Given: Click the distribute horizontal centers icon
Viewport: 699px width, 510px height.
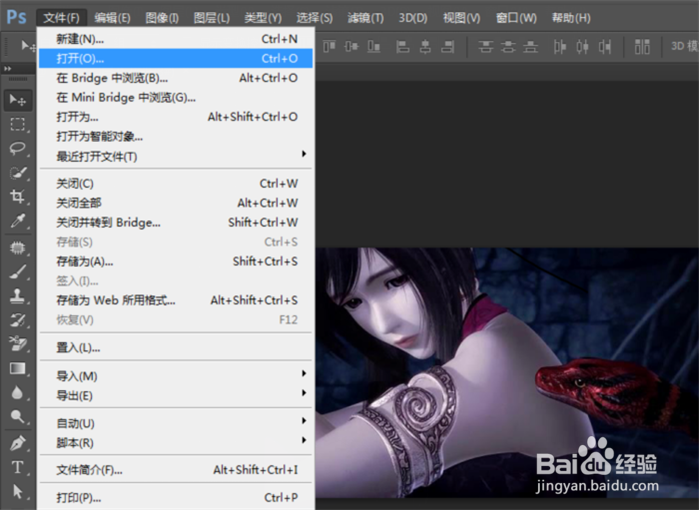Looking at the screenshot, I should tap(582, 46).
